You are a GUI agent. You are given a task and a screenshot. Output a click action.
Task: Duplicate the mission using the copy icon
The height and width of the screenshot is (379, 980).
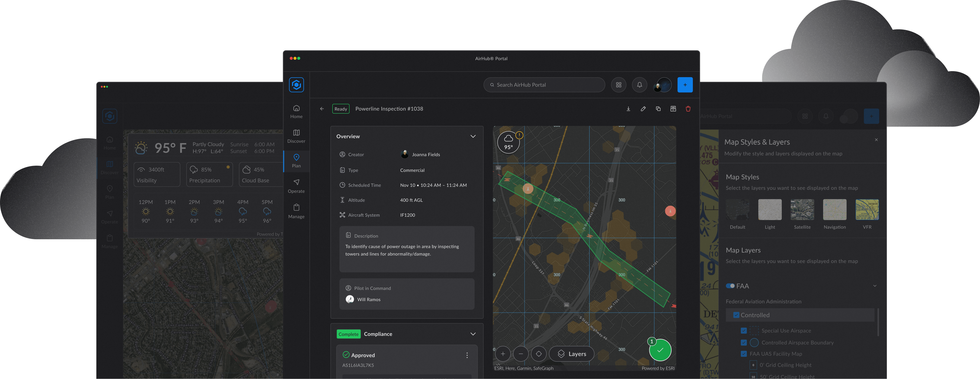coord(658,109)
